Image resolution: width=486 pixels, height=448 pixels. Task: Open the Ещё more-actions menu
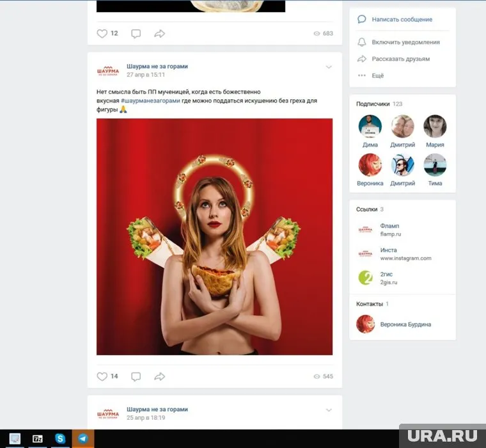pos(377,76)
